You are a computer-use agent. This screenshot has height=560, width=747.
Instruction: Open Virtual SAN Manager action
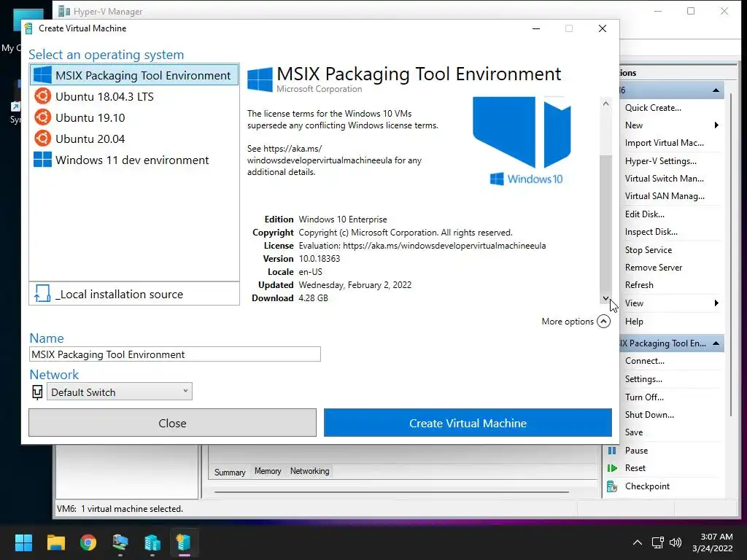point(665,196)
